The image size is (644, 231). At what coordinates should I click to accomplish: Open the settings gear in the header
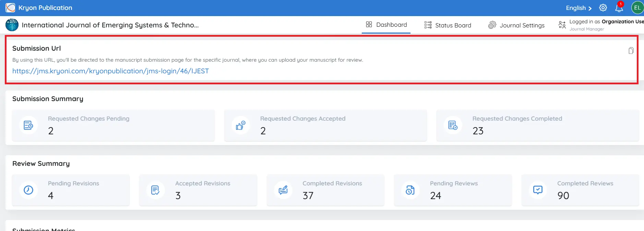click(603, 8)
